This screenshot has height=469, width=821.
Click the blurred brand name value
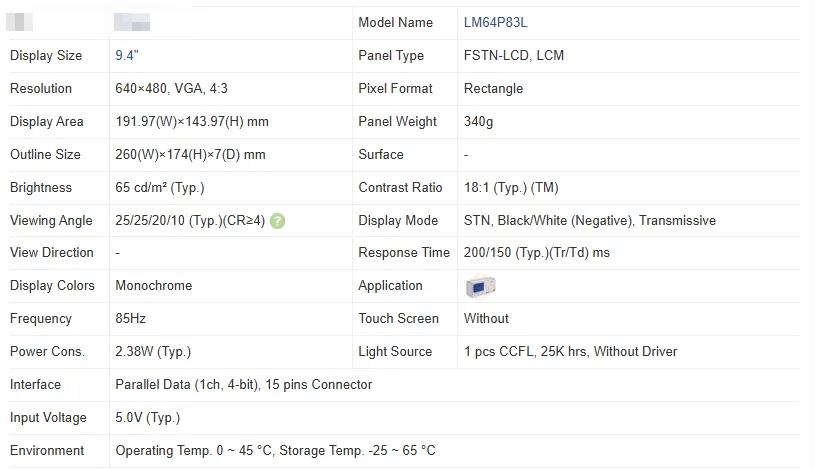click(x=132, y=22)
